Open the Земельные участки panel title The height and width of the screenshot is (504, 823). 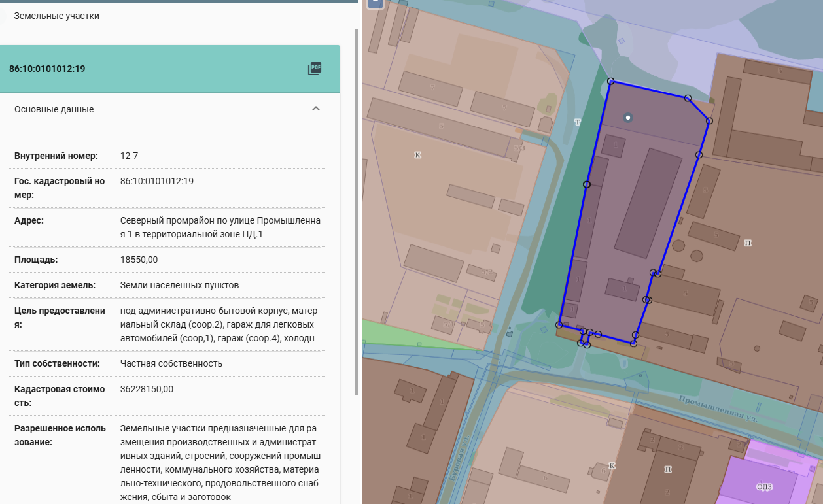click(57, 16)
